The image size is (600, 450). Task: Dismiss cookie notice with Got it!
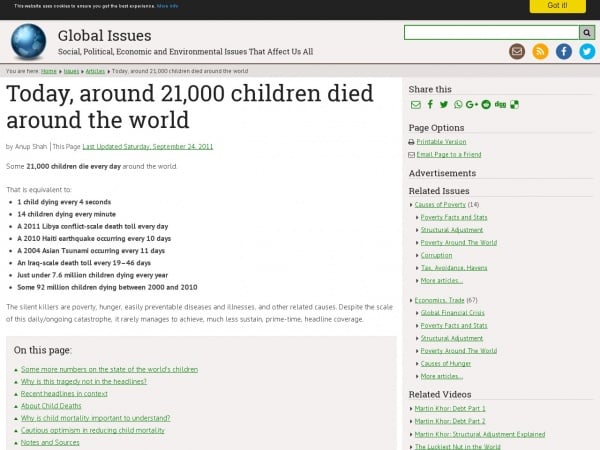[x=558, y=6]
